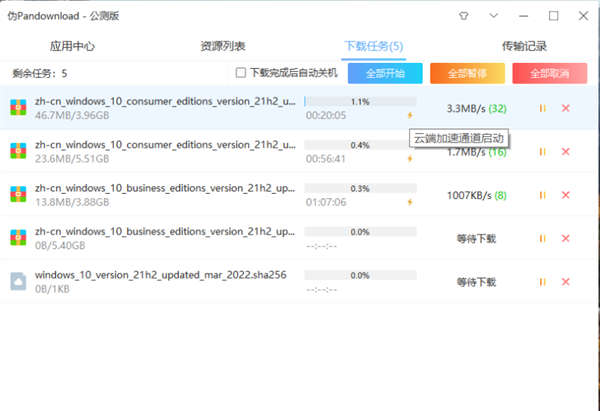Viewport: 600px width, 411px height.
Task: Click the sha256 file's 0.0% progress bar
Action: pos(360,275)
